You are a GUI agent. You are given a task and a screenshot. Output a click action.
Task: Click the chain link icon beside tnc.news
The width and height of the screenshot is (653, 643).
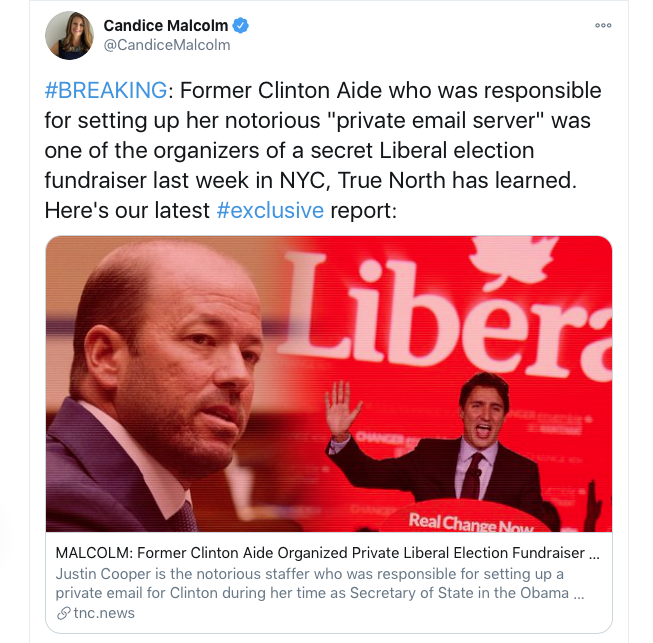click(63, 613)
